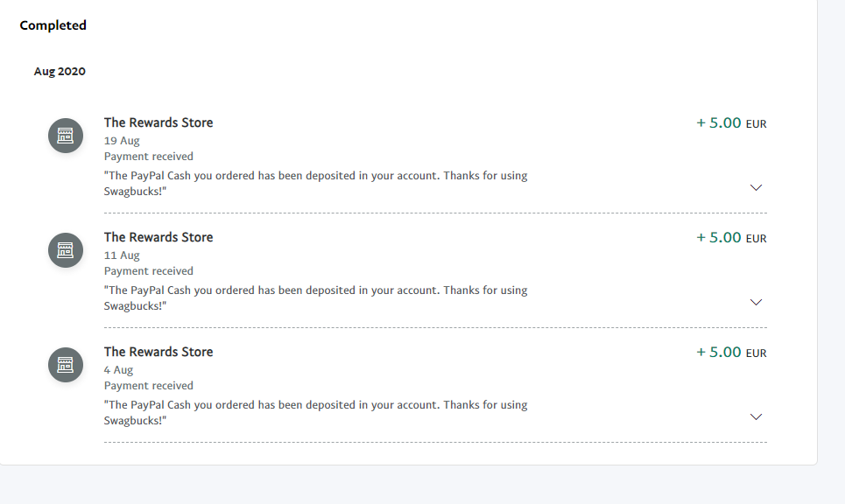Viewport: 845px width, 504px height.
Task: Open The Rewards Store entry dated 11 Aug
Action: pos(158,237)
